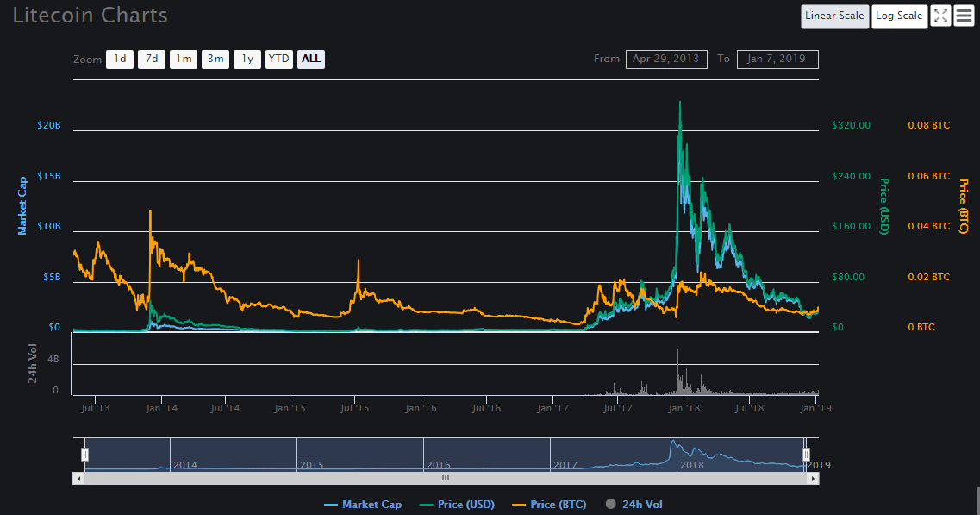980x515 pixels.
Task: Click the To date field
Action: point(777,59)
